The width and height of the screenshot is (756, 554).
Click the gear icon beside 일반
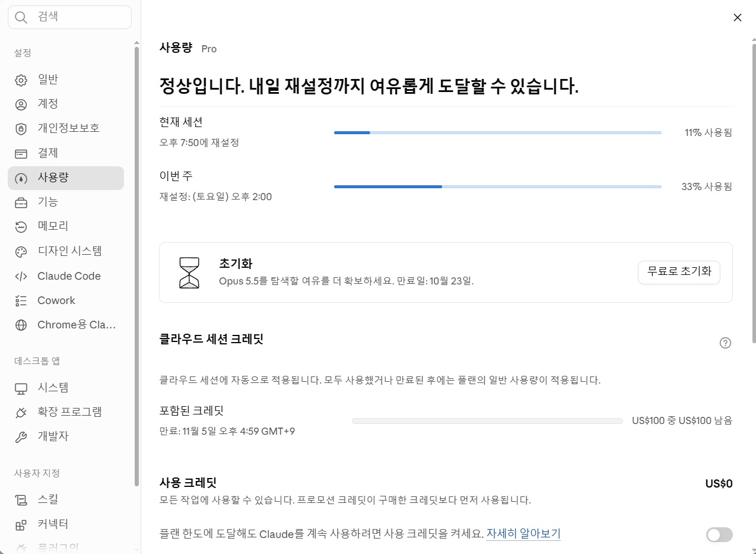21,80
